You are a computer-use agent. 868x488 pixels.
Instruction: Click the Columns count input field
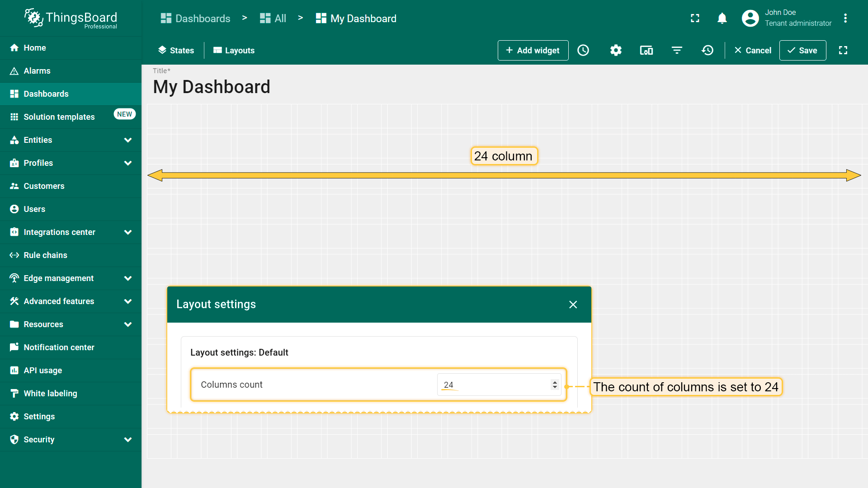tap(493, 385)
